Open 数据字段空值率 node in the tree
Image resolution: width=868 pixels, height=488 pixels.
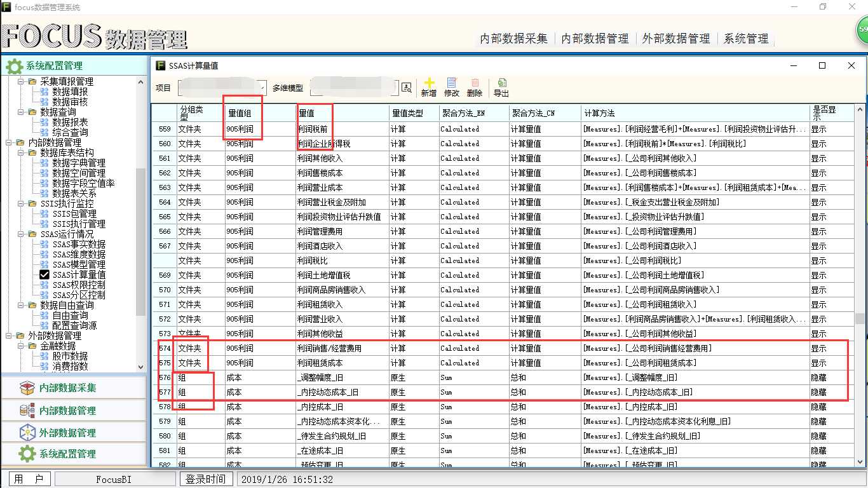coord(83,183)
